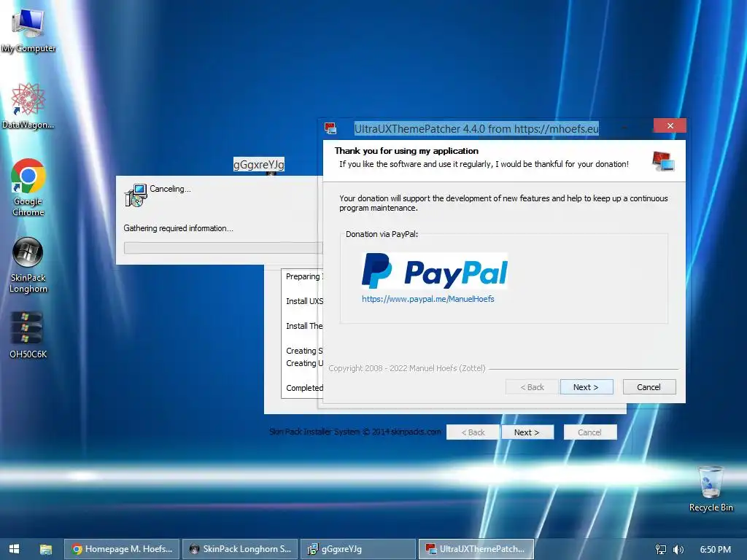The image size is (747, 560).
Task: Close the UltraUXThemePatcher window
Action: [x=670, y=125]
